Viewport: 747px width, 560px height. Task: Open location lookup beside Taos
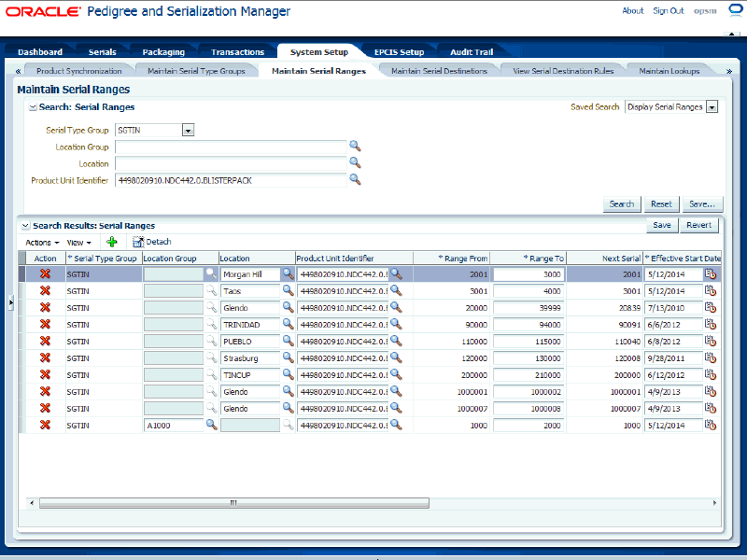coord(289,290)
